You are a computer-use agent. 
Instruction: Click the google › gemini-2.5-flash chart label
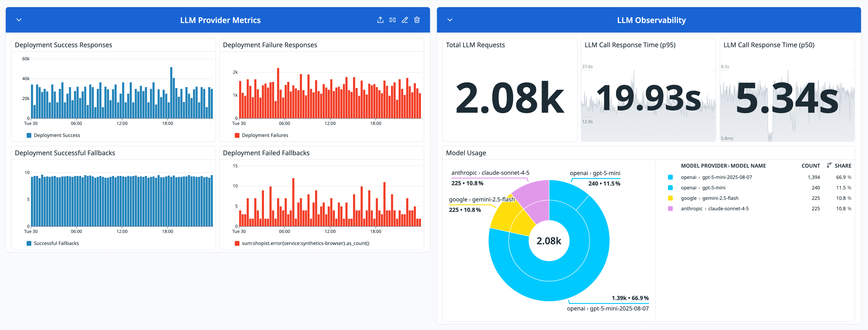tap(482, 199)
